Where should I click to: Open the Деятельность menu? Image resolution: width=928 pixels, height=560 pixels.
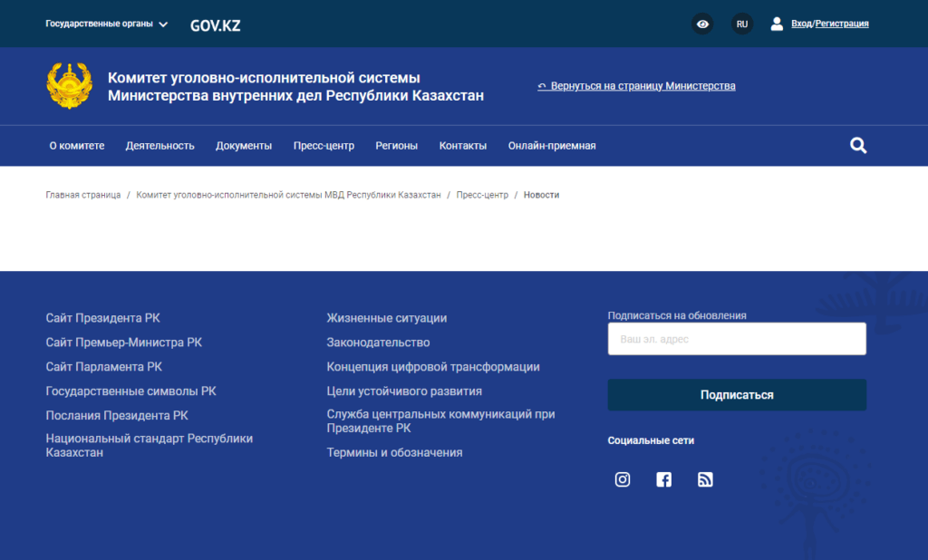coord(159,146)
